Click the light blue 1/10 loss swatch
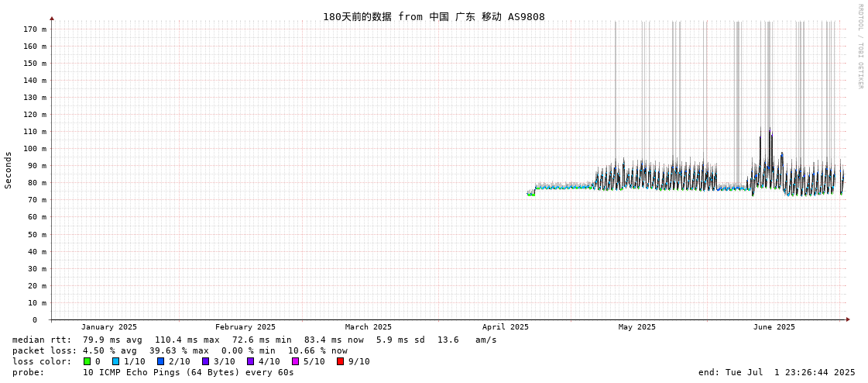This screenshot has height=383, width=868. click(x=115, y=361)
